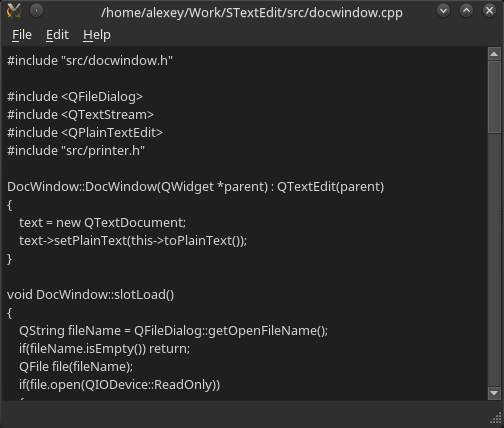Minimize the window with down-chevron button
The height and width of the screenshot is (428, 504).
[x=443, y=11]
